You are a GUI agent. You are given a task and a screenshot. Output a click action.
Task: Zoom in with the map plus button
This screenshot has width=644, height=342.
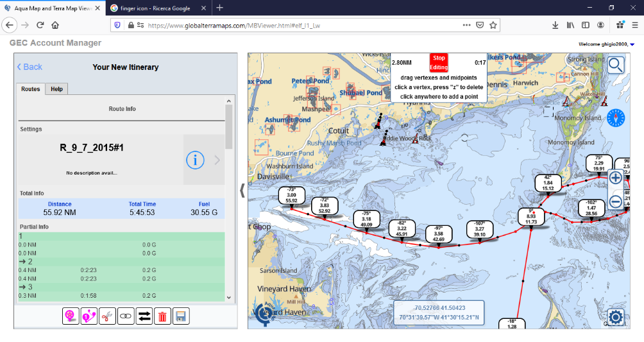(615, 178)
